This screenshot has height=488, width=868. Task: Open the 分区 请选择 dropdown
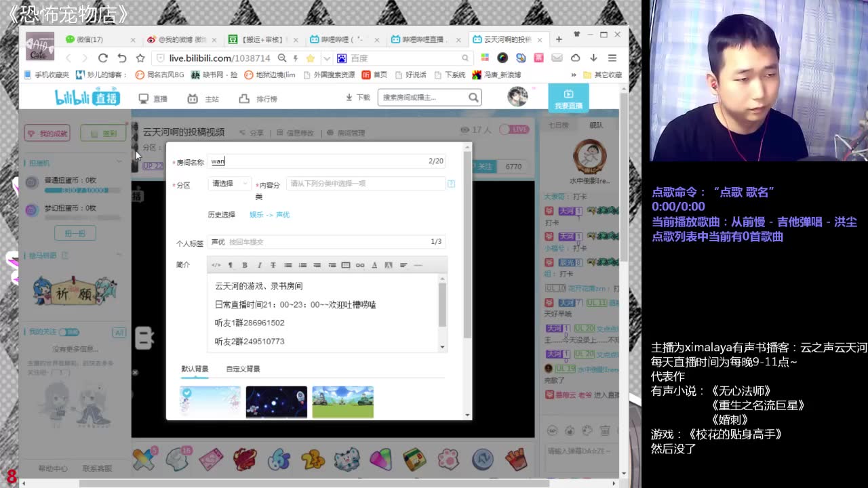click(x=229, y=184)
